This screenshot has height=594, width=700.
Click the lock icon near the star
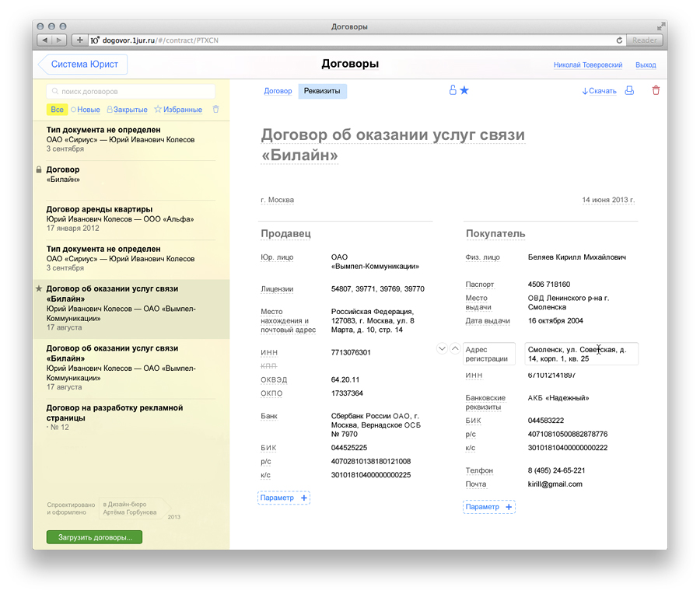coord(452,90)
